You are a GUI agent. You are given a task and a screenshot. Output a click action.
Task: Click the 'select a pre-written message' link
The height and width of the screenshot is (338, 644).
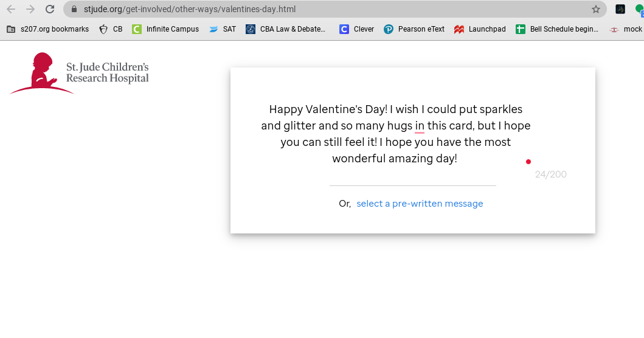pos(420,204)
